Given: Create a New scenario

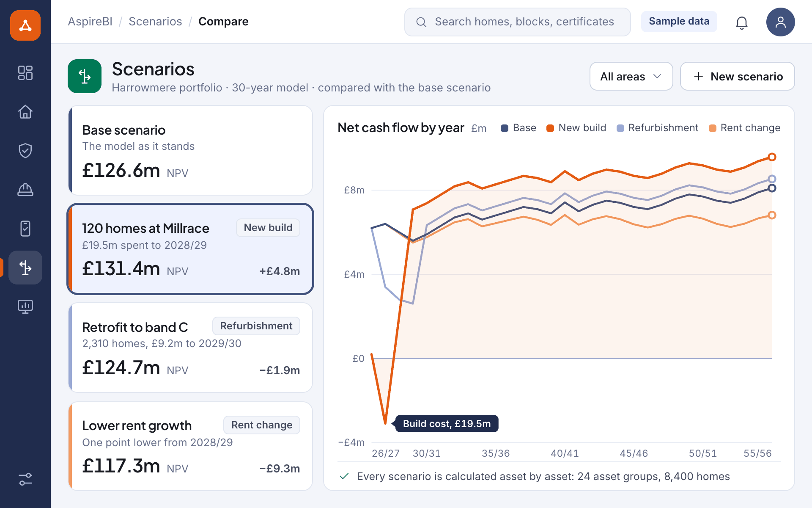Looking at the screenshot, I should pos(737,76).
